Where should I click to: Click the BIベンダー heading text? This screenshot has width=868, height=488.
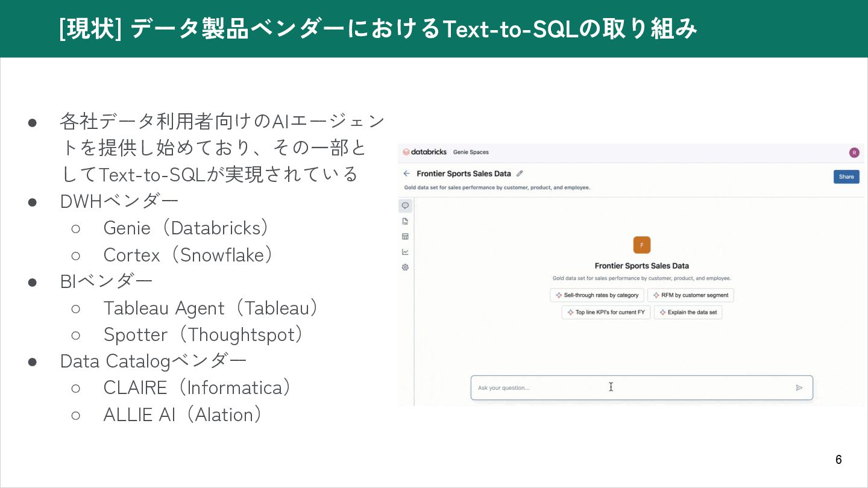click(106, 281)
